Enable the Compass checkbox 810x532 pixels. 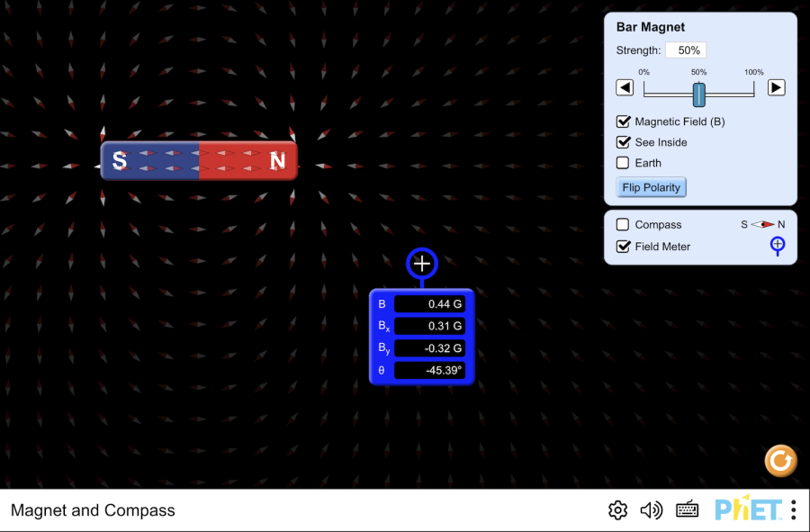click(623, 225)
